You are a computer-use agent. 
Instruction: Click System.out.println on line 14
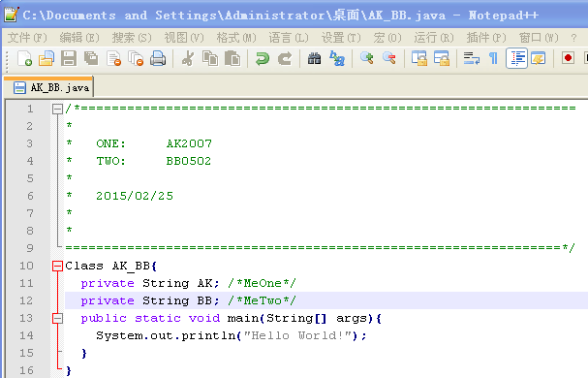tap(166, 335)
